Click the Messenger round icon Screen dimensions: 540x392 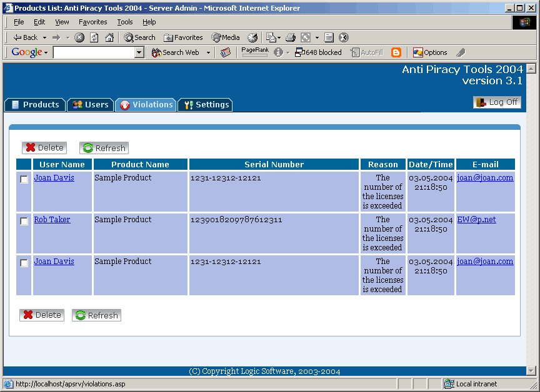point(344,37)
